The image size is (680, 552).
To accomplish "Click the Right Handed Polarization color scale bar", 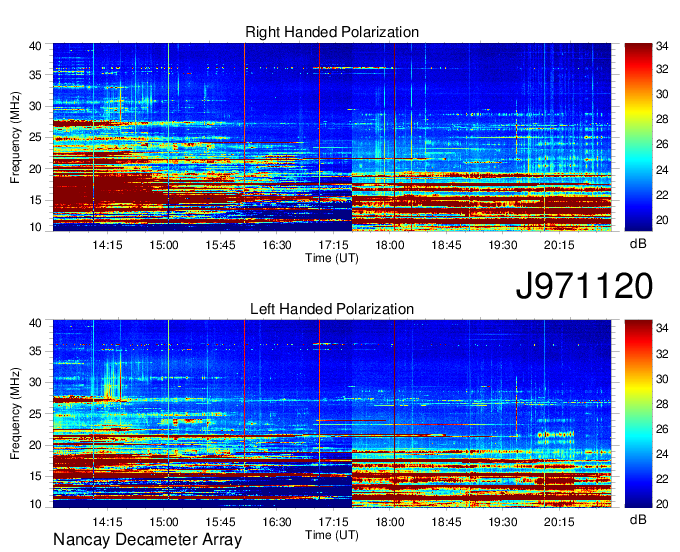I will tap(638, 137).
